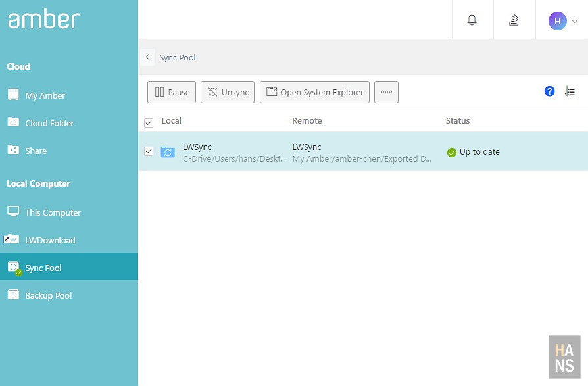
Task: Click the Sync Pool sidebar icon
Action: click(14, 268)
